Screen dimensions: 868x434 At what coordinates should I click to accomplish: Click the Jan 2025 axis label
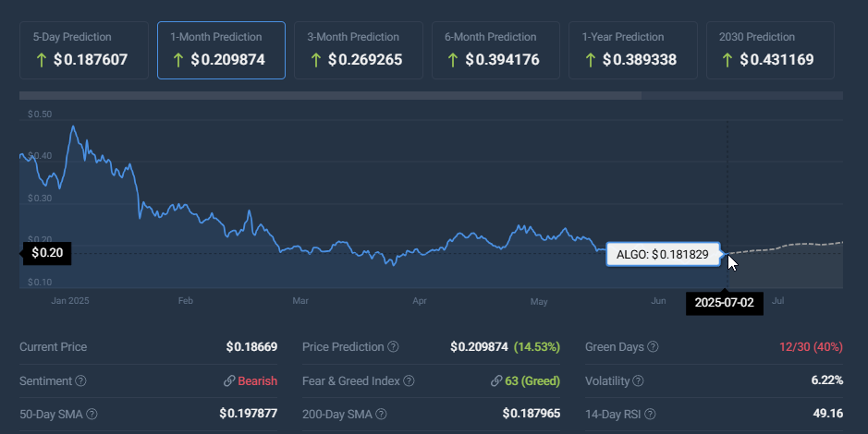click(69, 301)
